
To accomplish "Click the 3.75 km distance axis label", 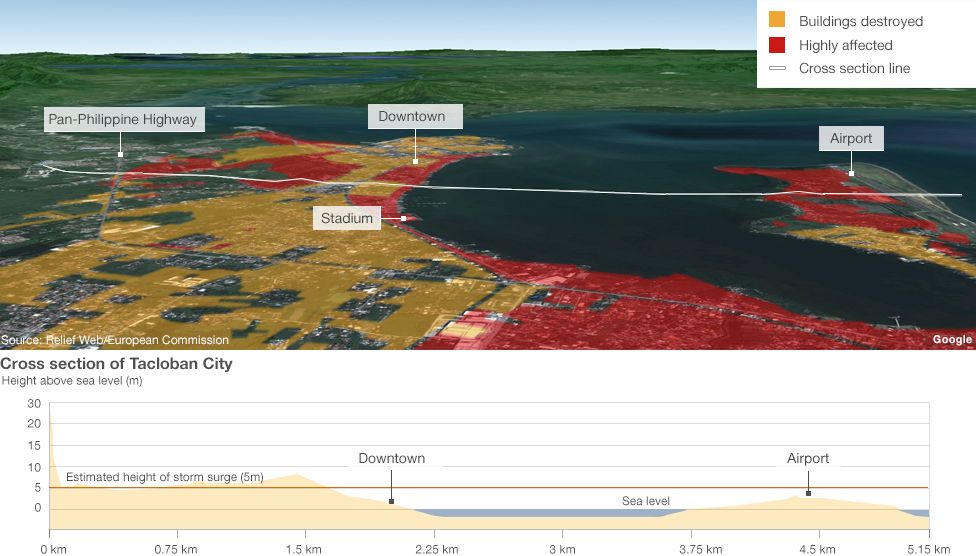I will 700,549.
